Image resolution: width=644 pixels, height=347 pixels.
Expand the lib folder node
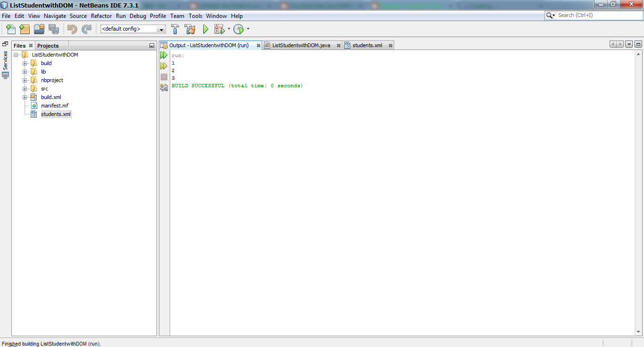tap(25, 72)
